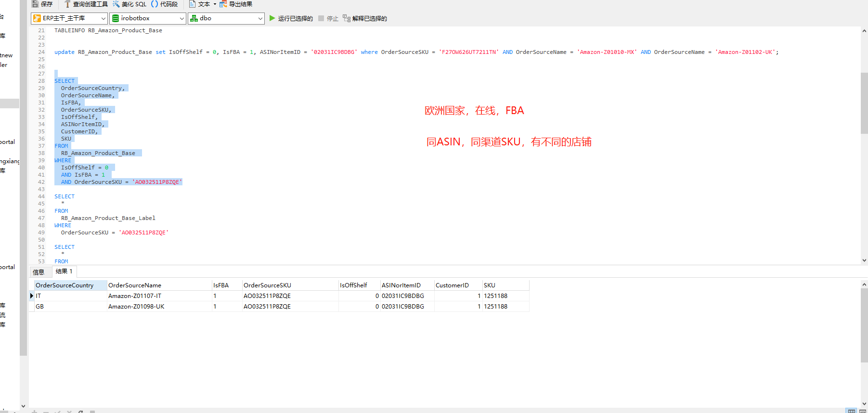Click the OrderSourceCountry column header
The height and width of the screenshot is (413, 868).
(71, 285)
